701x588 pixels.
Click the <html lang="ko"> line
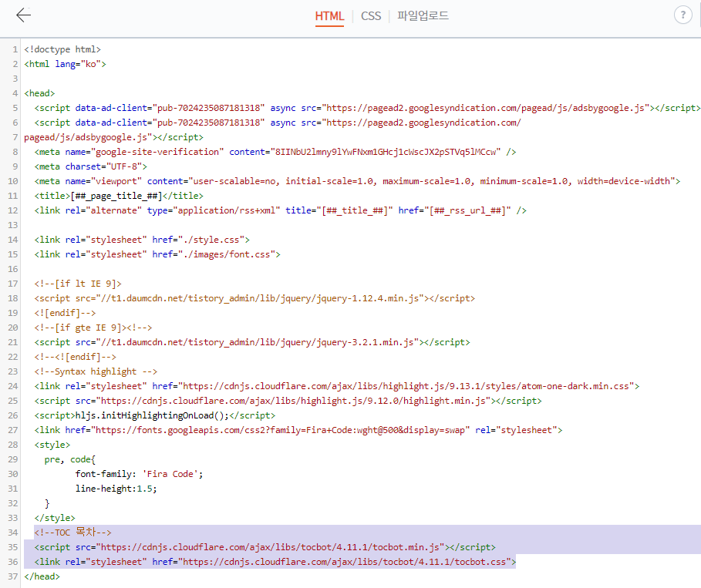(66, 64)
